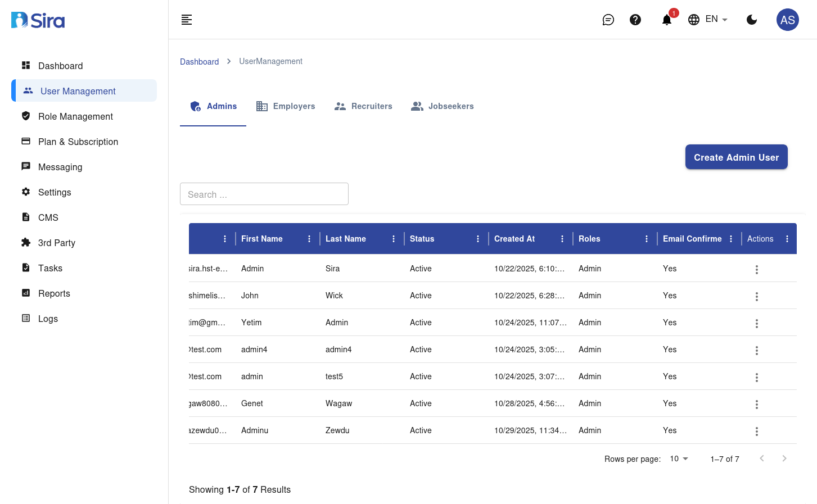Open the Reports section in the sidebar
The height and width of the screenshot is (504, 817).
tap(54, 293)
